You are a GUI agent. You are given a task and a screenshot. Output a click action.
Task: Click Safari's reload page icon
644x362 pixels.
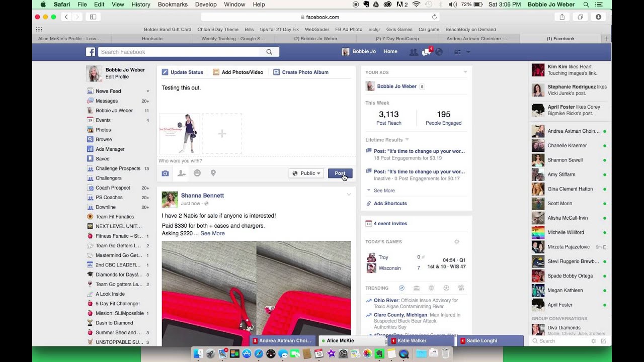435,17
